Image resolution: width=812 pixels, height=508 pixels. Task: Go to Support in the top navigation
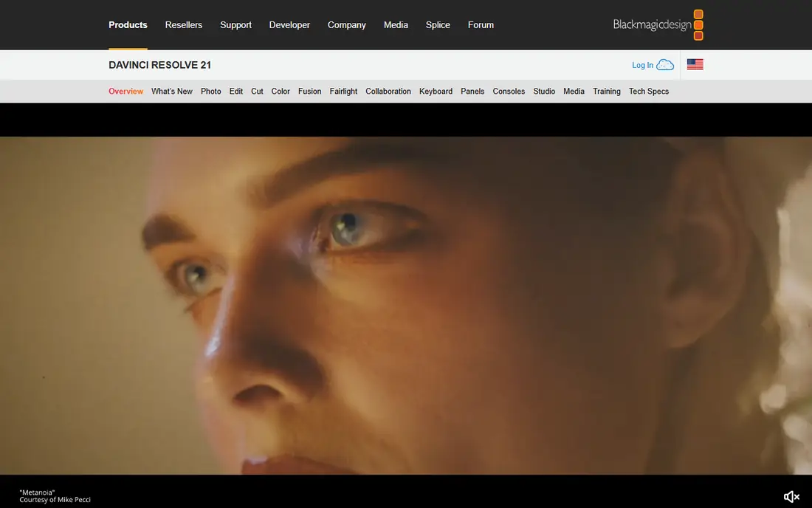point(235,25)
